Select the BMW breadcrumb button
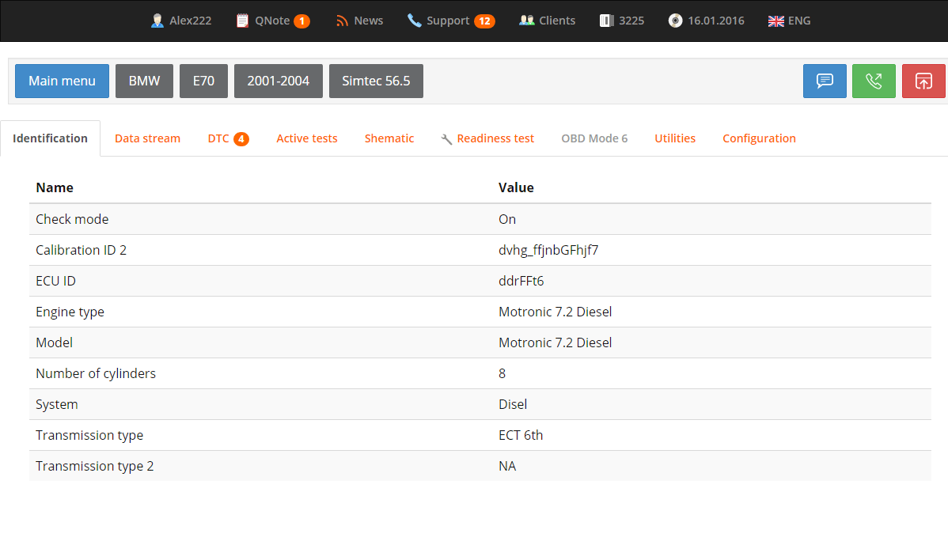 tap(144, 81)
